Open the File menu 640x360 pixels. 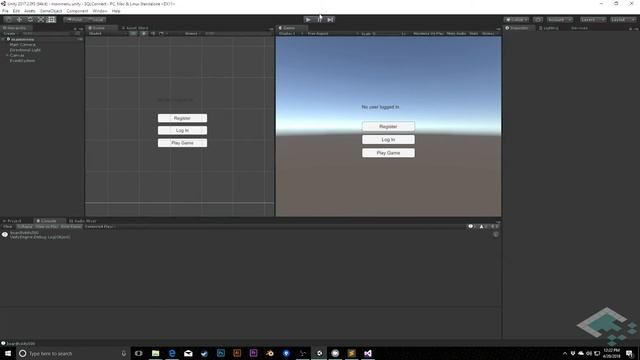click(x=5, y=11)
